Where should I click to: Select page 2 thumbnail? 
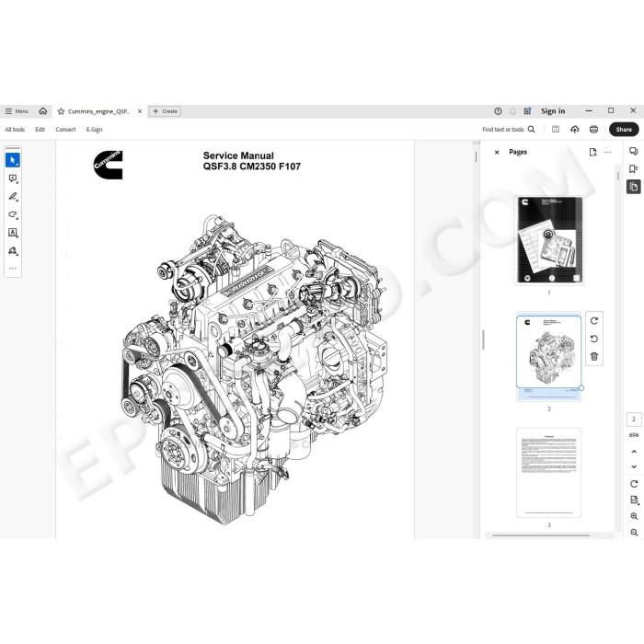tap(549, 356)
